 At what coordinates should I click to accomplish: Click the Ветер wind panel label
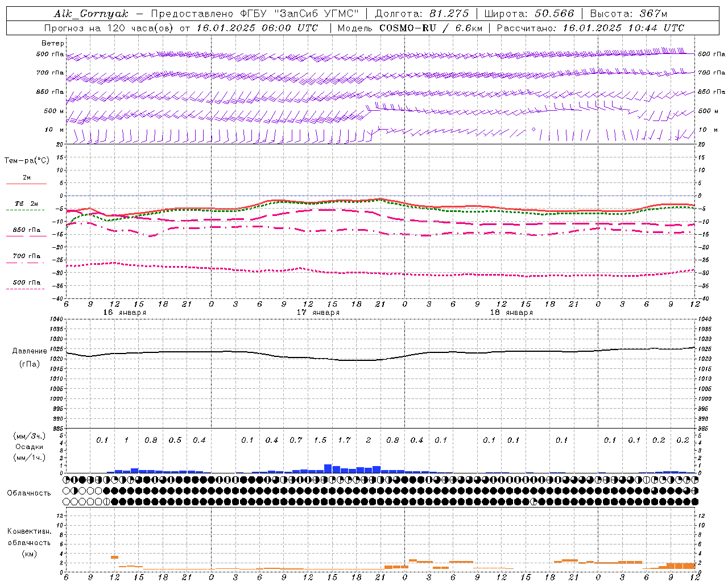[52, 43]
